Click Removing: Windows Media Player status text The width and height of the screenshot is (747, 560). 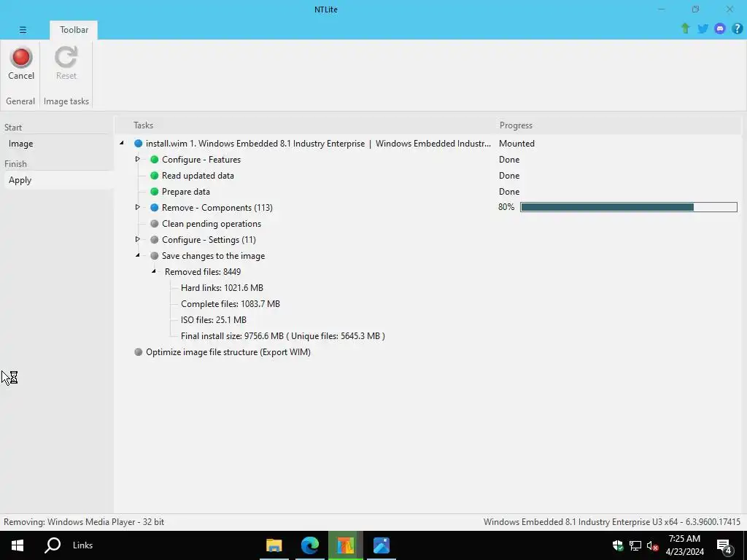click(x=84, y=522)
